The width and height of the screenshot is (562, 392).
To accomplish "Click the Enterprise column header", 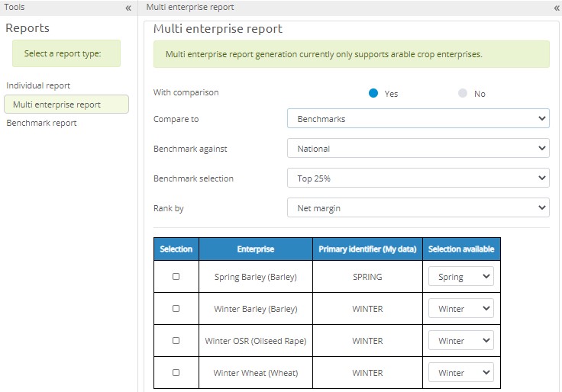I will [255, 249].
